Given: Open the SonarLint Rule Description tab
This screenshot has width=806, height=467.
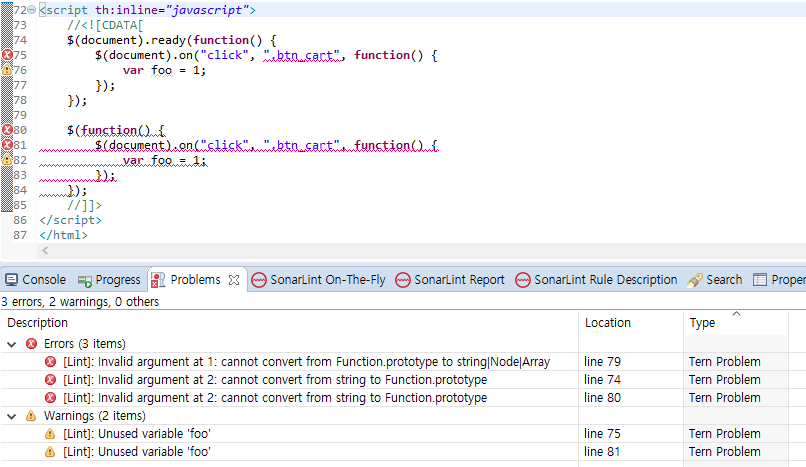Looking at the screenshot, I should 596,280.
